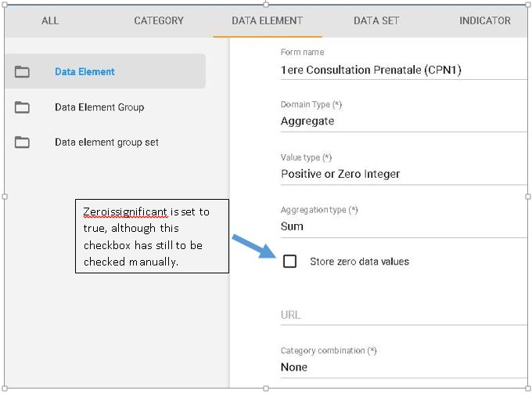Click the folder icon beside Data element group set

pyautogui.click(x=22, y=143)
